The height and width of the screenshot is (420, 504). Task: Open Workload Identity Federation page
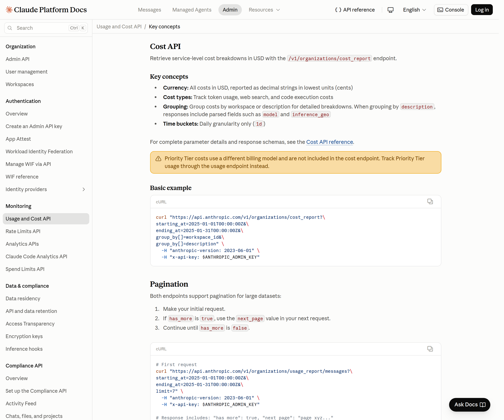(40, 153)
